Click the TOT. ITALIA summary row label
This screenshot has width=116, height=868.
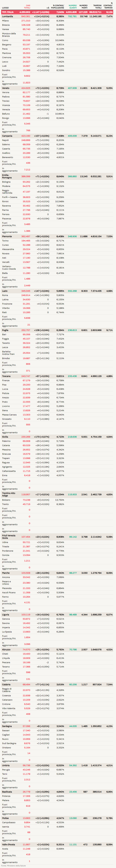pyautogui.click(x=8, y=12)
